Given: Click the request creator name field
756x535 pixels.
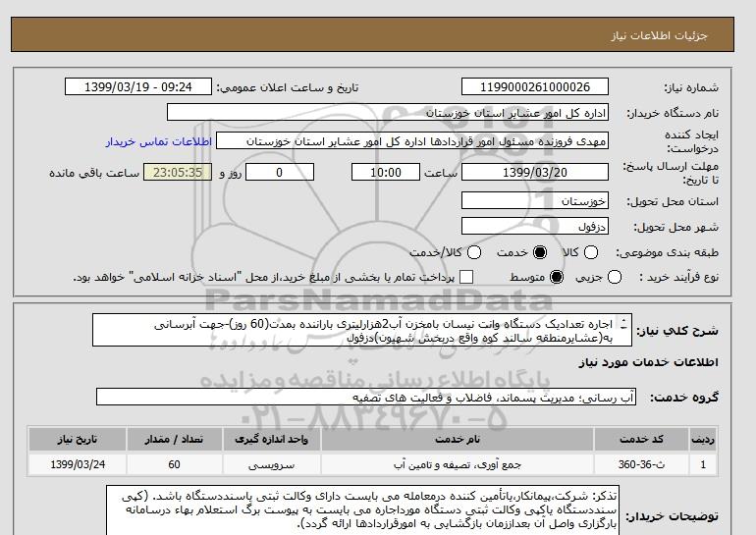Looking at the screenshot, I should [412, 141].
